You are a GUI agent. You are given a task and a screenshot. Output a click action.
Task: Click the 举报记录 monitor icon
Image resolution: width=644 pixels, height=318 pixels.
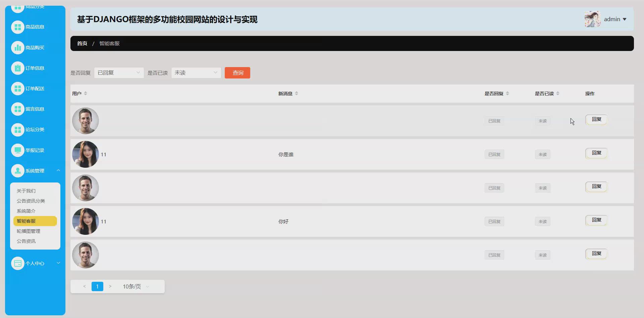point(18,150)
